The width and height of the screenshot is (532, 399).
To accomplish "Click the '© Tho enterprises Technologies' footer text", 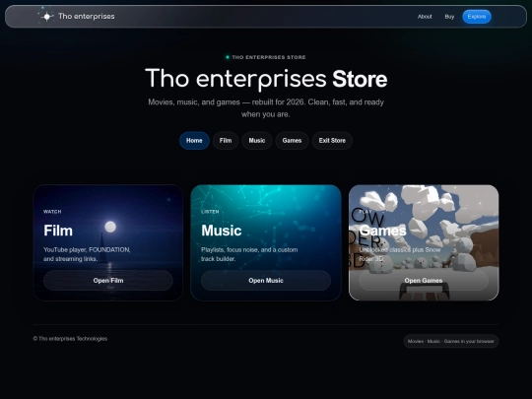I will [x=70, y=339].
